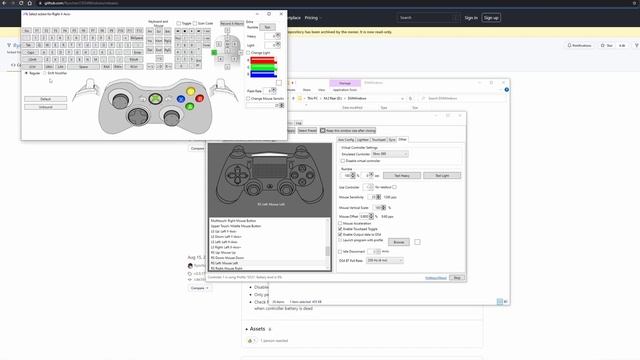Click the Stop button in DS4Windows

click(457, 278)
